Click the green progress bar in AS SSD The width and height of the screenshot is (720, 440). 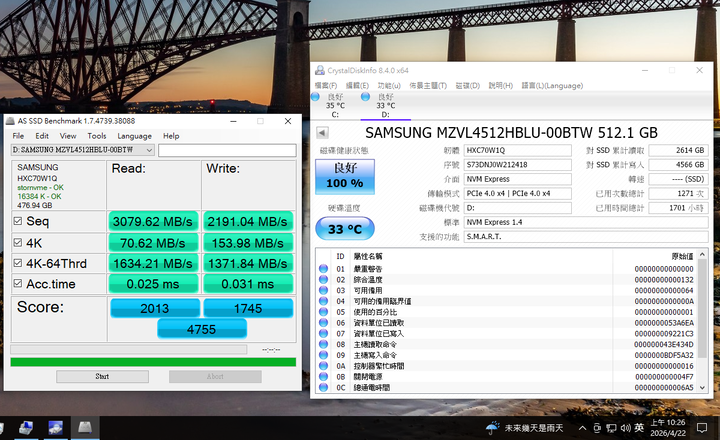pos(153,362)
